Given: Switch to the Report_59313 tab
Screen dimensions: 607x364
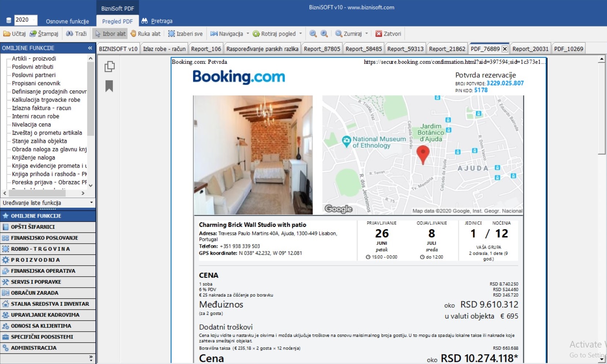Looking at the screenshot, I should click(405, 49).
